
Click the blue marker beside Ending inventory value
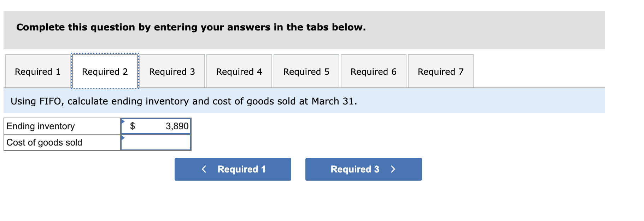pyautogui.click(x=123, y=122)
